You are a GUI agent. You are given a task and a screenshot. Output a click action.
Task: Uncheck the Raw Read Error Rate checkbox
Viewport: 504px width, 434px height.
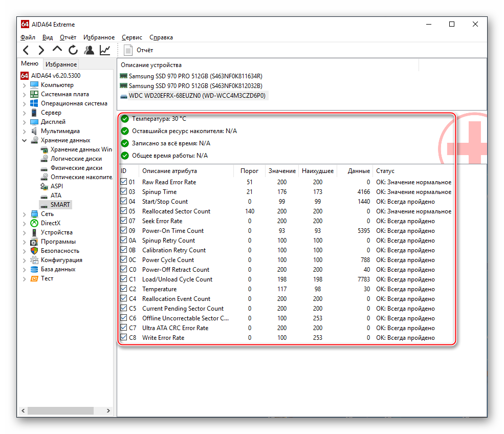tap(124, 182)
